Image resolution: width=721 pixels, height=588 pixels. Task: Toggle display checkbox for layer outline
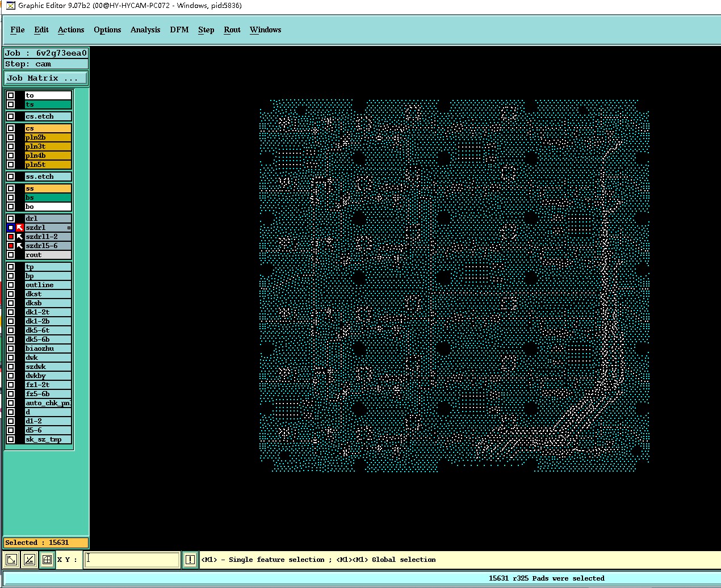click(x=11, y=285)
